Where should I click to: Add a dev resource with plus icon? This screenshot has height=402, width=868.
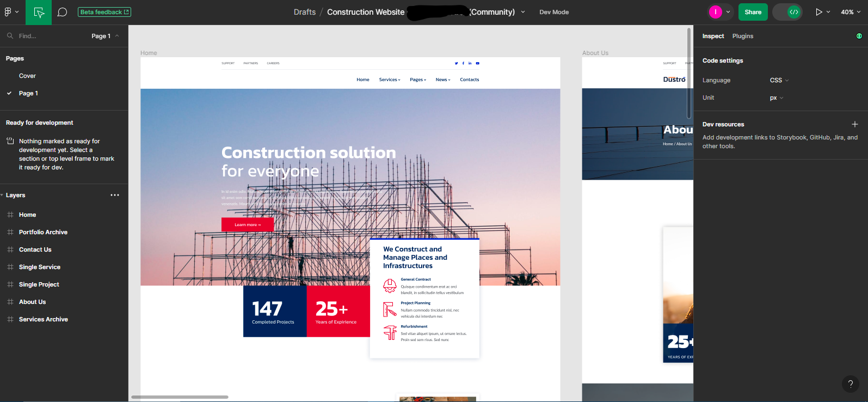855,124
